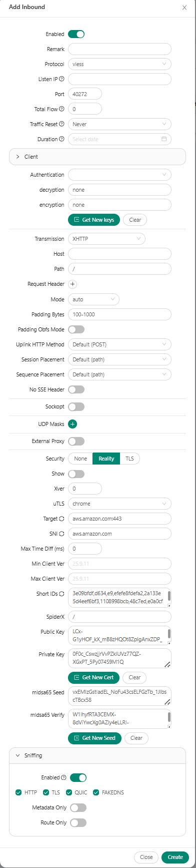Toggle Metadata Only switch
196x868 pixels.
coord(78,807)
